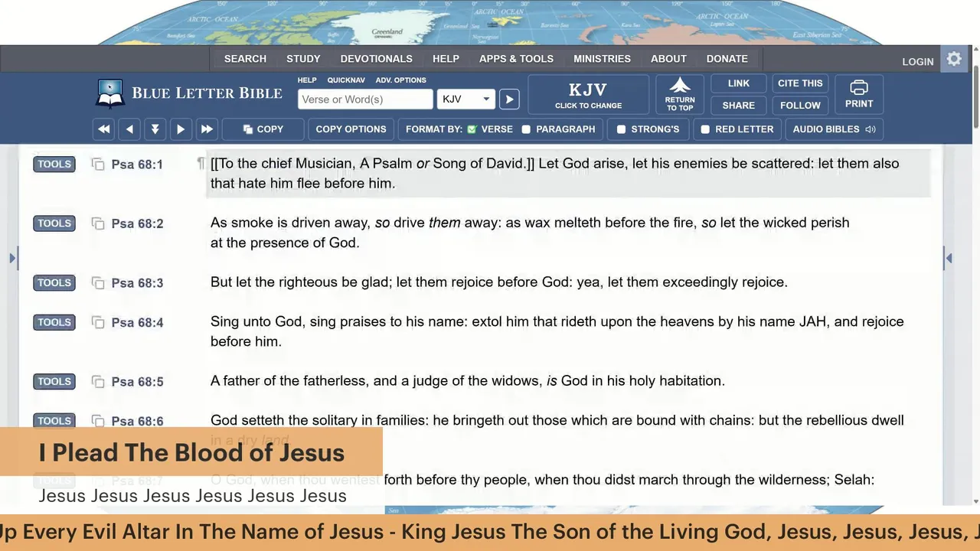Open the settings gear icon
Image resolution: width=980 pixels, height=551 pixels.
954,59
